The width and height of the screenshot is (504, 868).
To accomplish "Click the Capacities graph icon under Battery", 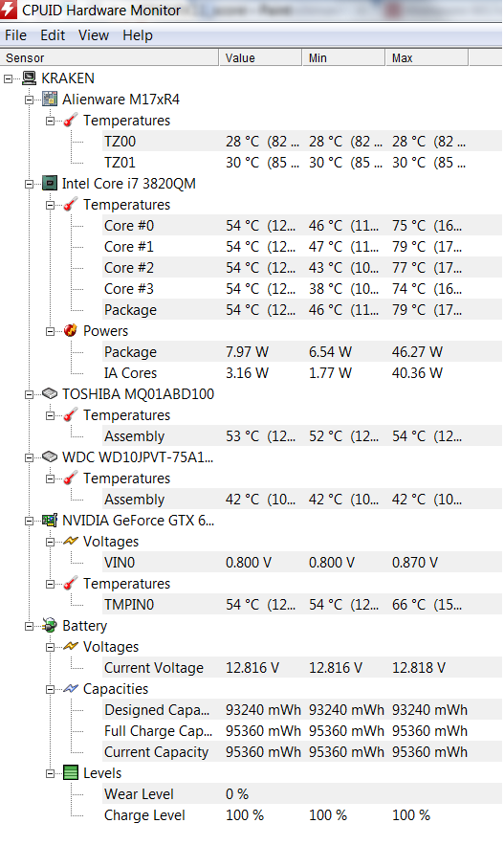I will tap(71, 689).
